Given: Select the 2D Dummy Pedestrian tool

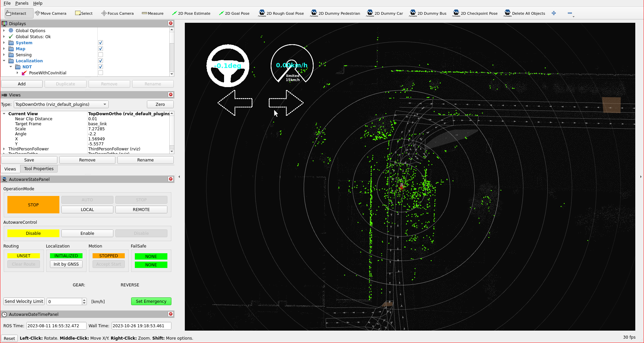Looking at the screenshot, I should [335, 13].
